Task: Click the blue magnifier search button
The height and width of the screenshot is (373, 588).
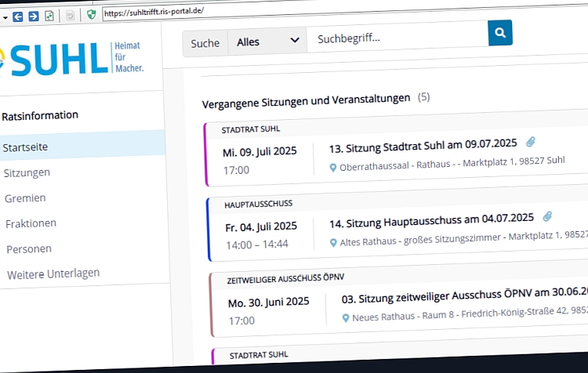Action: pos(500,33)
